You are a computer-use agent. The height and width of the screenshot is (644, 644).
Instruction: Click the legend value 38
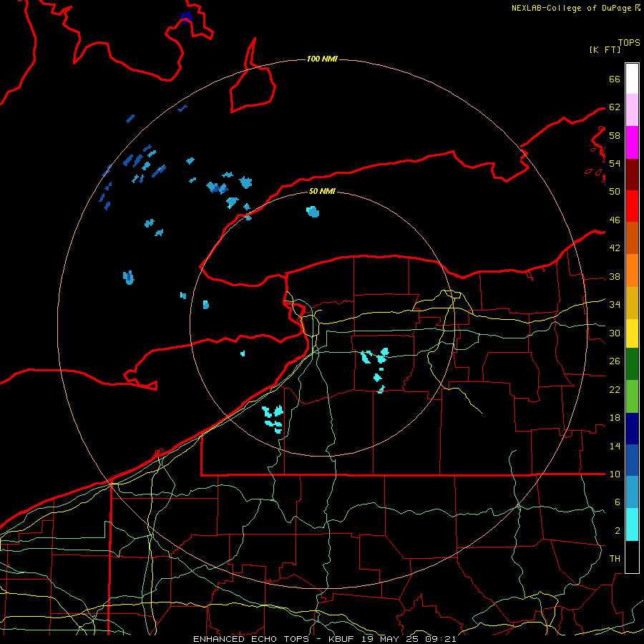tap(615, 276)
